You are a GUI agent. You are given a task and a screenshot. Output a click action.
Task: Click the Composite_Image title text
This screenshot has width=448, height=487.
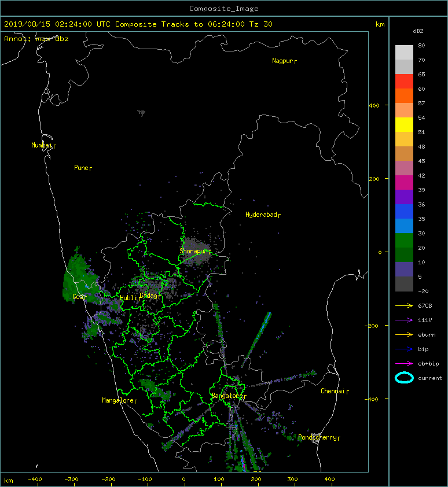224,9
